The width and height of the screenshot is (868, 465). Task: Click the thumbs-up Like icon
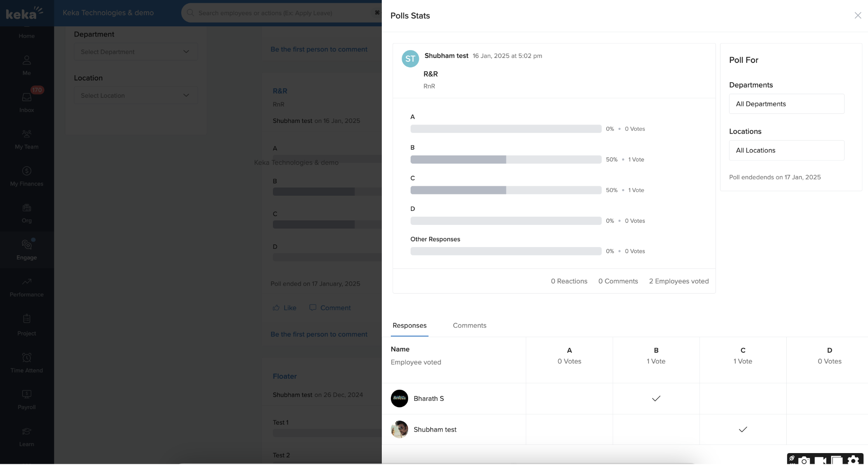click(276, 308)
